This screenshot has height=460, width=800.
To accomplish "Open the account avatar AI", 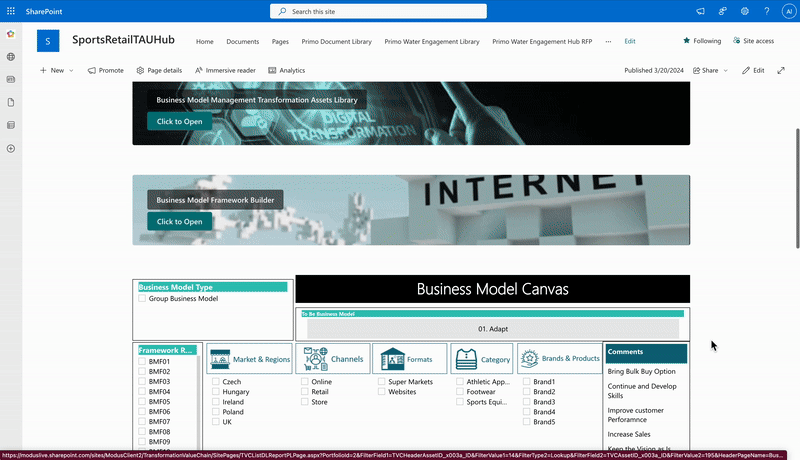I will point(789,11).
